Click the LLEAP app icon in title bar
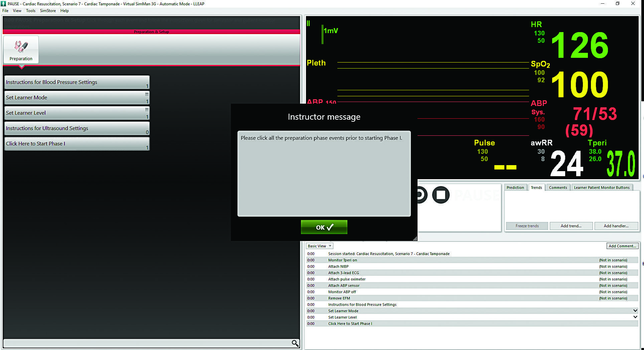 [3, 4]
